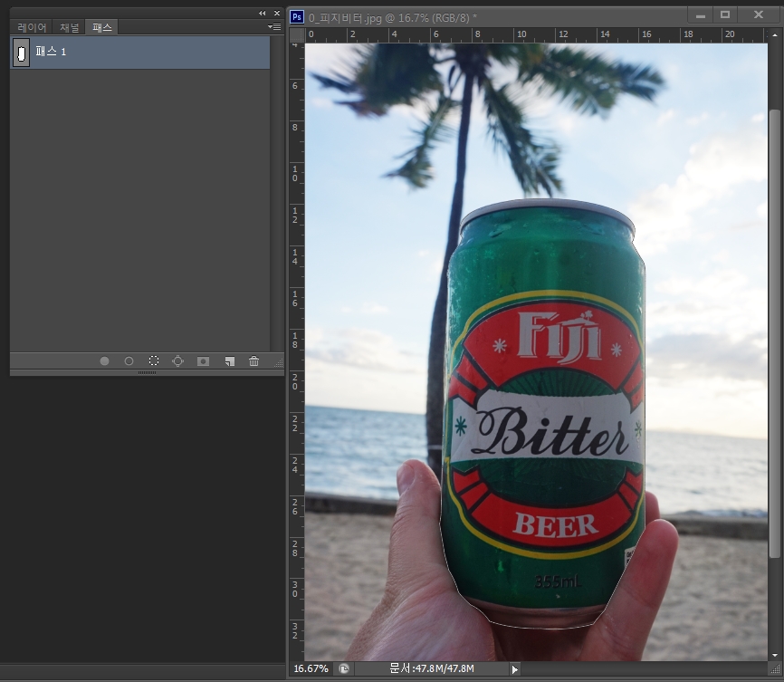The height and width of the screenshot is (682, 784).
Task: Stroke path with brush icon
Action: 129,360
